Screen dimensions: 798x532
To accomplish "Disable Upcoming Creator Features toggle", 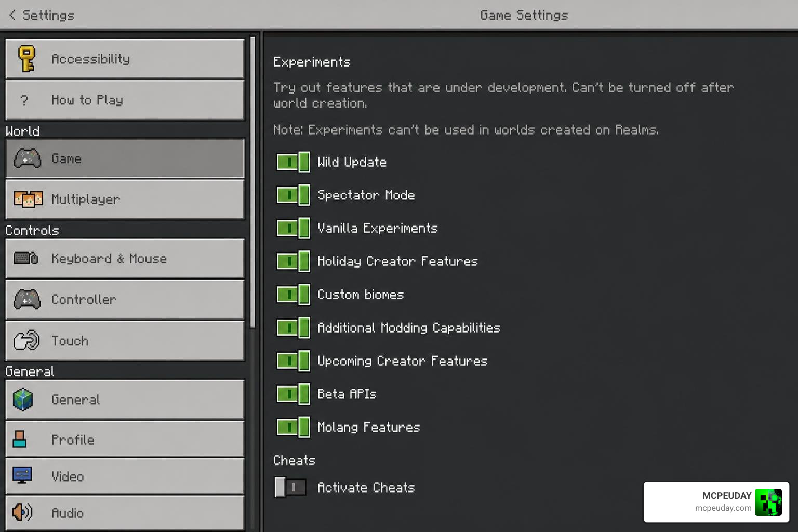I will (293, 361).
